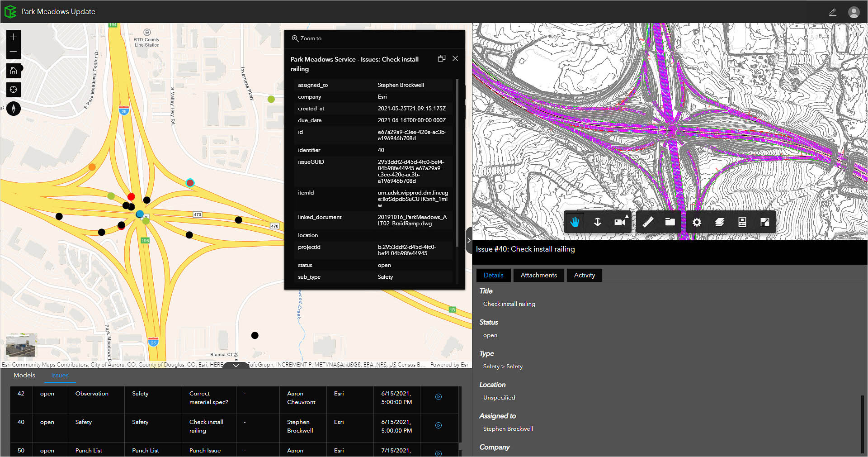Viewport: 868px width, 457px height.
Task: Activate the vertical zoom arrows tool
Action: tap(597, 222)
